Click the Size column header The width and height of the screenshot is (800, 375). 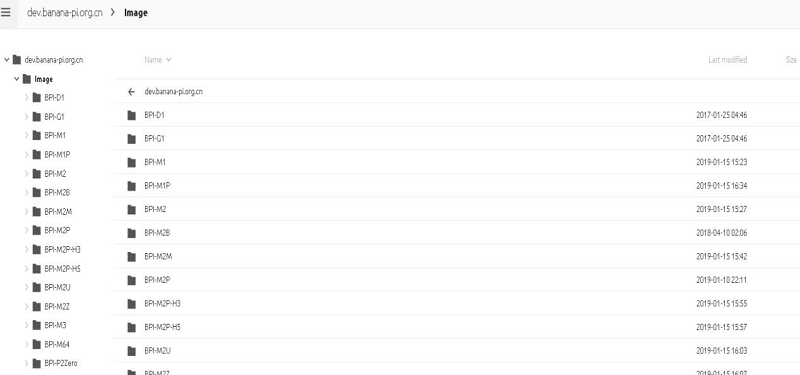coord(791,60)
